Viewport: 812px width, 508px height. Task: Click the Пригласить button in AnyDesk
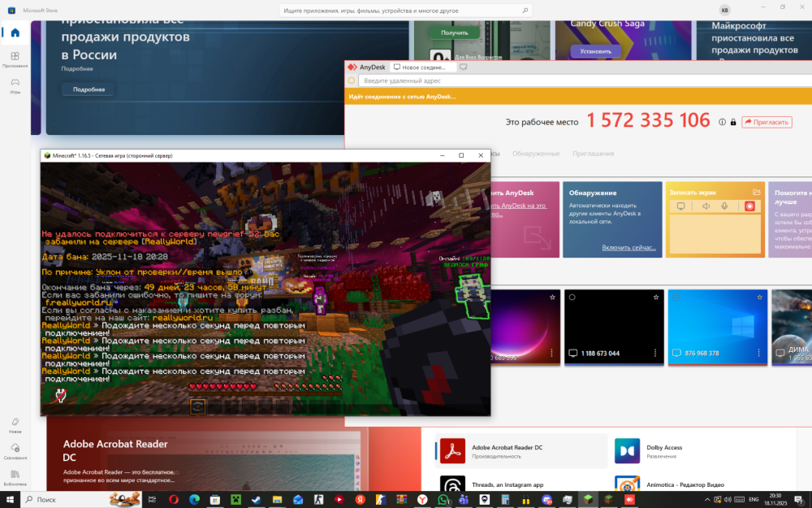tap(767, 122)
